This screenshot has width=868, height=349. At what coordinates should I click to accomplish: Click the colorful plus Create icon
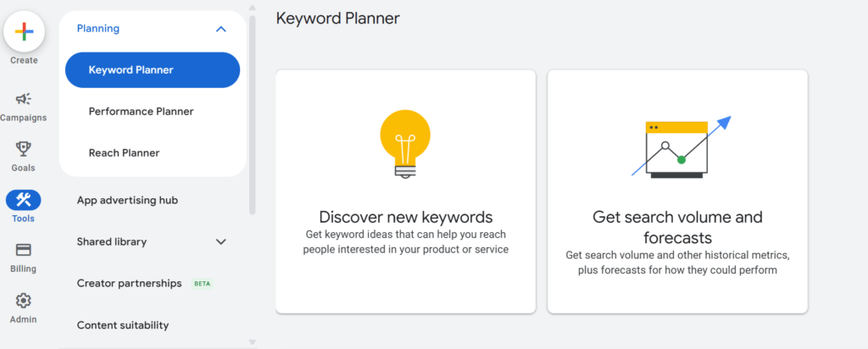(24, 31)
